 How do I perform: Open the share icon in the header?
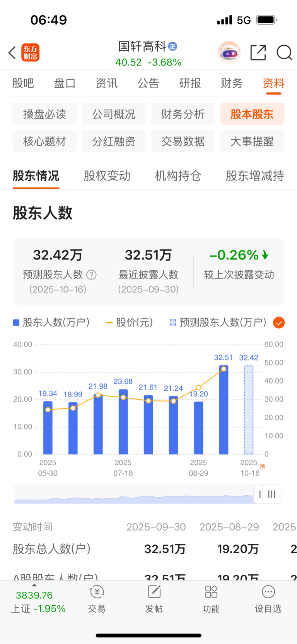[x=258, y=53]
